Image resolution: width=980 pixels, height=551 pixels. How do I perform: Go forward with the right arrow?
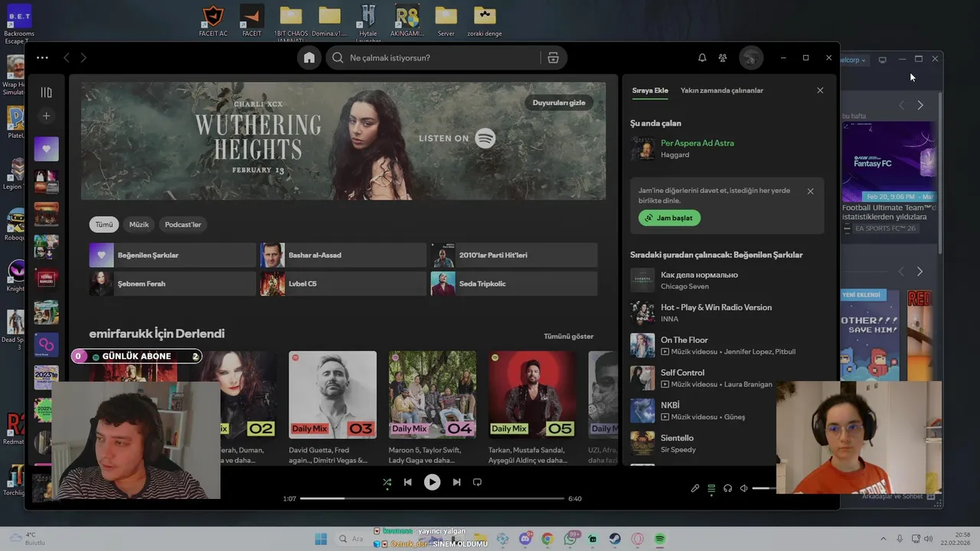click(83, 57)
